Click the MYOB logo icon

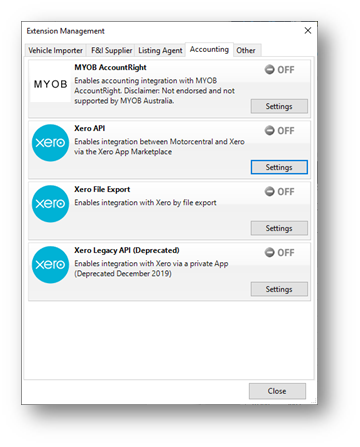(x=50, y=84)
